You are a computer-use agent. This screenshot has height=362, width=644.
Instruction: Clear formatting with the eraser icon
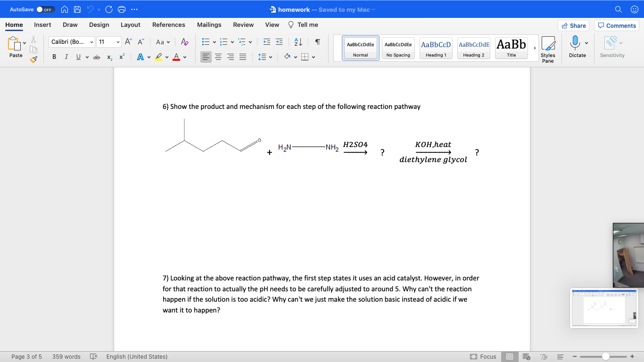point(185,42)
